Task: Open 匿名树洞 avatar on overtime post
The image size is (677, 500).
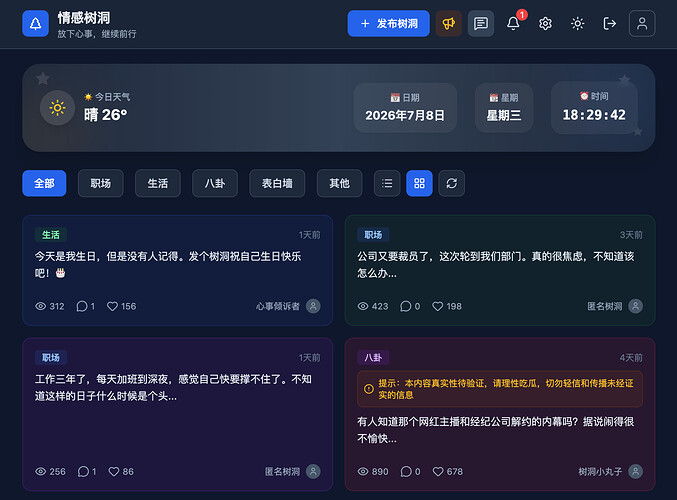Action: [x=313, y=472]
